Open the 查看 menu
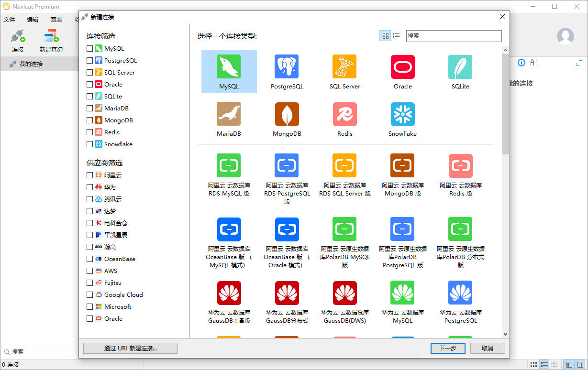The image size is (588, 370). pyautogui.click(x=56, y=19)
